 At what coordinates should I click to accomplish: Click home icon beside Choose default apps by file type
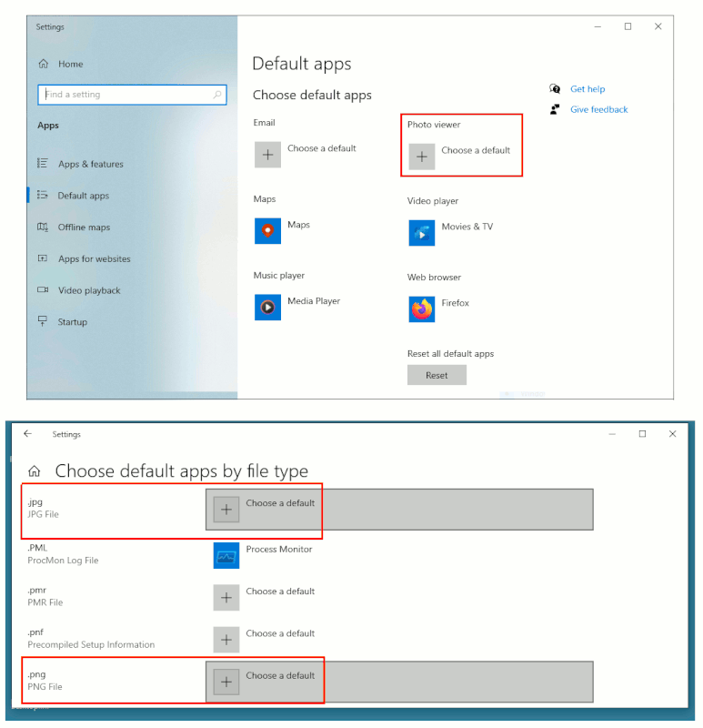click(35, 471)
